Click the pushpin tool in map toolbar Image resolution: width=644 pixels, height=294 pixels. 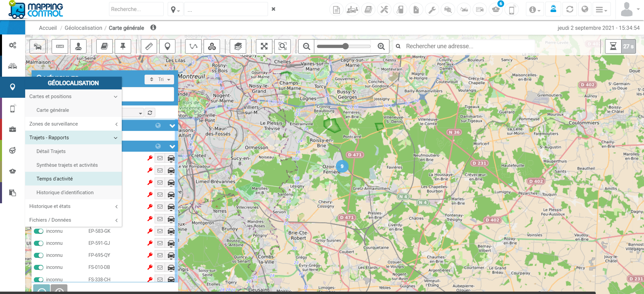[123, 46]
